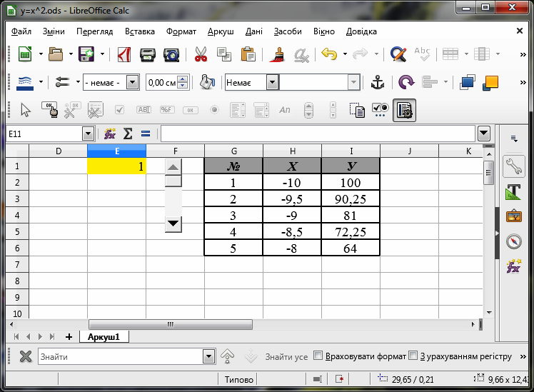The height and width of the screenshot is (392, 534).
Task: Open Print Preview icon
Action: [171, 54]
